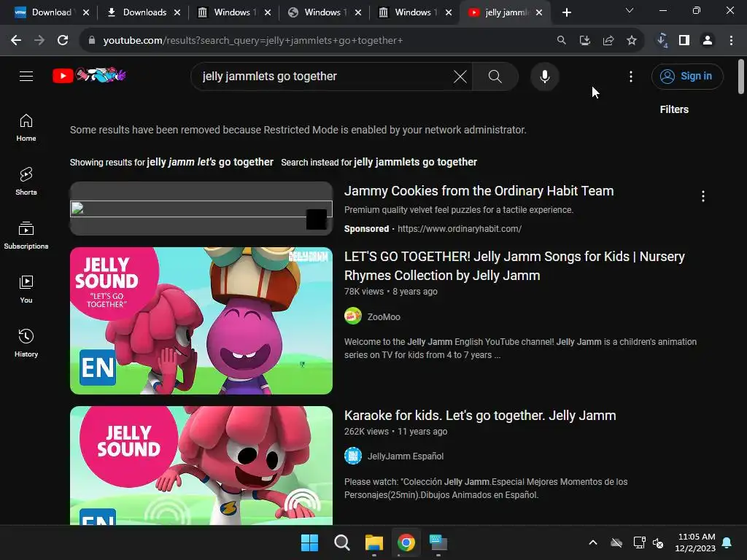Open YouTube settings three-dot menu
Viewport: 747px width, 560px height.
point(631,76)
